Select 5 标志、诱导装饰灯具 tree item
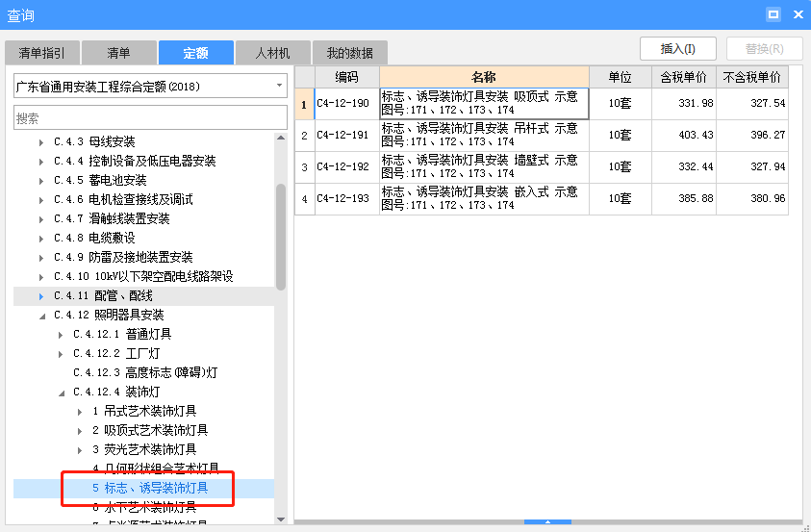This screenshot has width=811, height=532. pos(150,488)
